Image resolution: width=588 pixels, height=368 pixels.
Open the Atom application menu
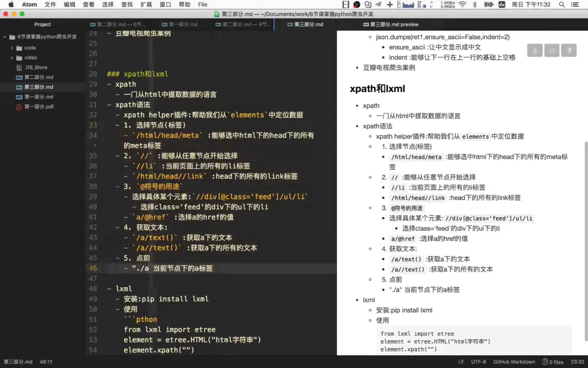tap(29, 4)
